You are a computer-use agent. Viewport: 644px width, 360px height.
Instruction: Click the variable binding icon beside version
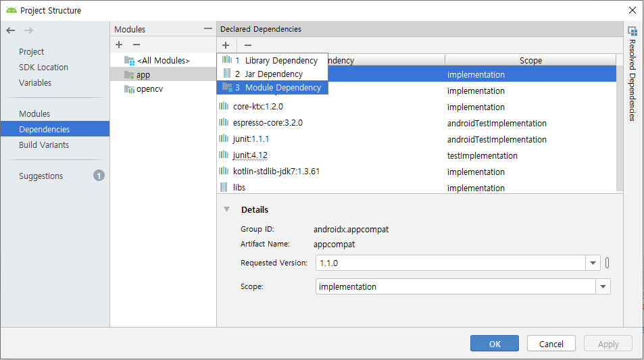tap(607, 263)
